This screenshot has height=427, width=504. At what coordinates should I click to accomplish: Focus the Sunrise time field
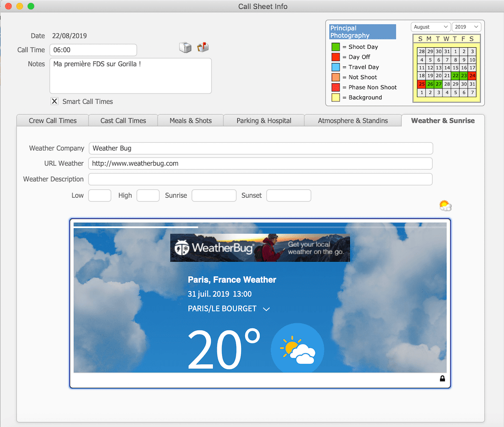(214, 195)
